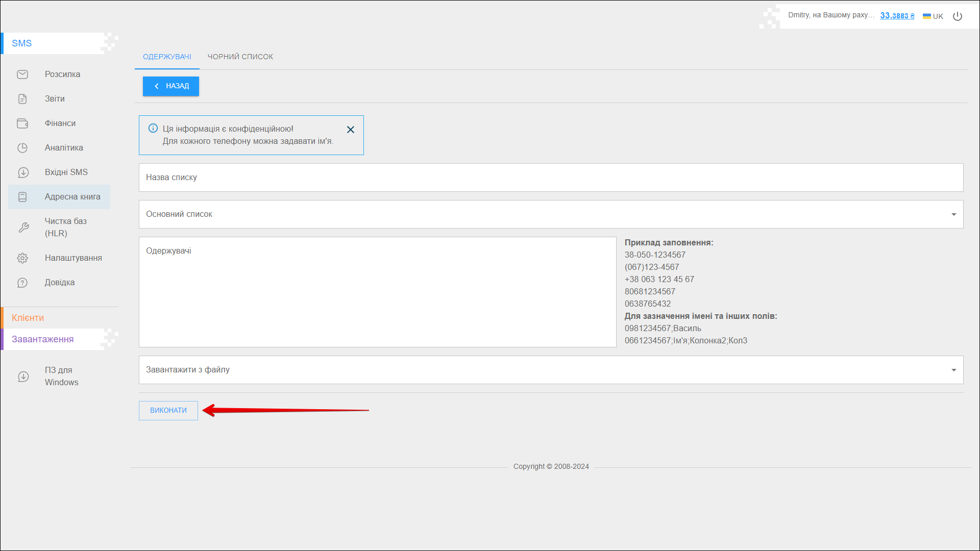Click the Довідка question mark icon
This screenshot has width=980, height=551.
pos(22,283)
